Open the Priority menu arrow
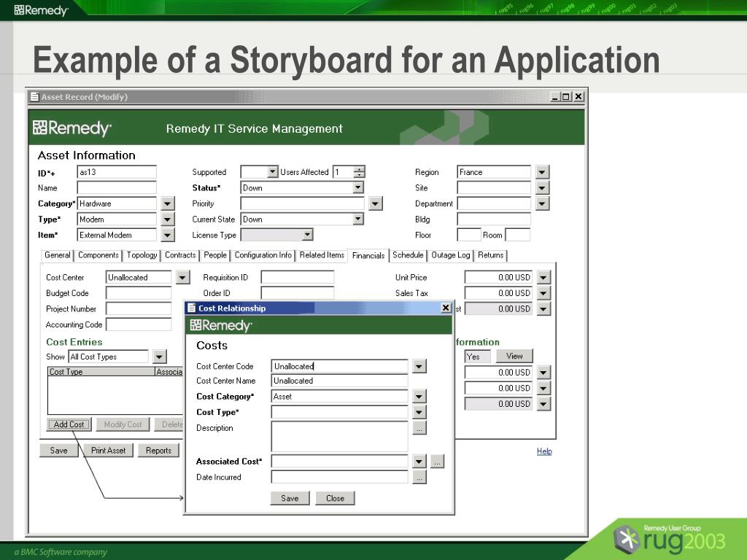The height and width of the screenshot is (560, 747). pos(376,204)
